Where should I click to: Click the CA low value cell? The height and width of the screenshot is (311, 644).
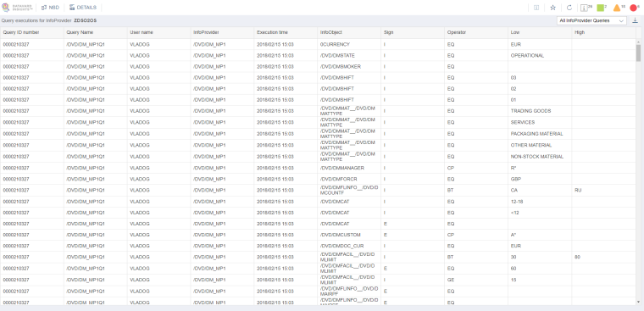[540, 190]
